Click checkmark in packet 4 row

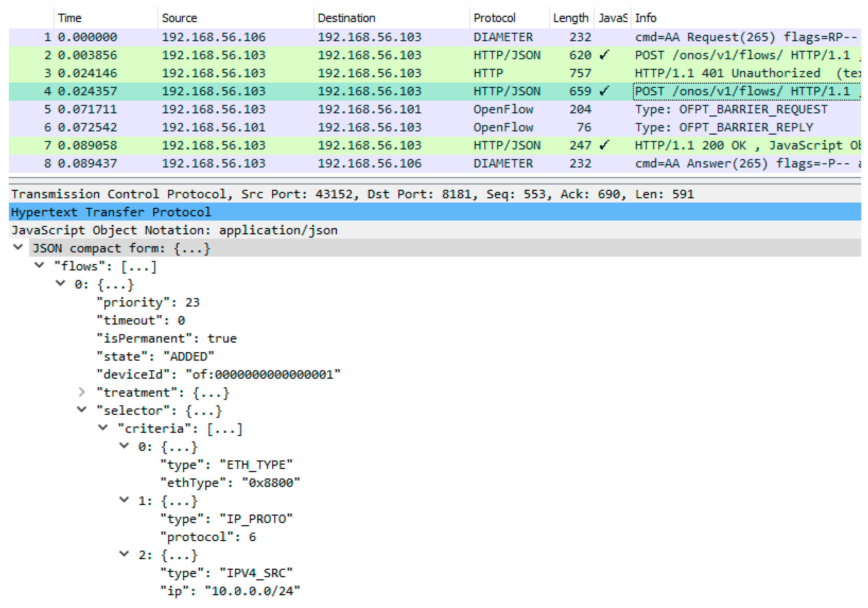pyautogui.click(x=604, y=91)
